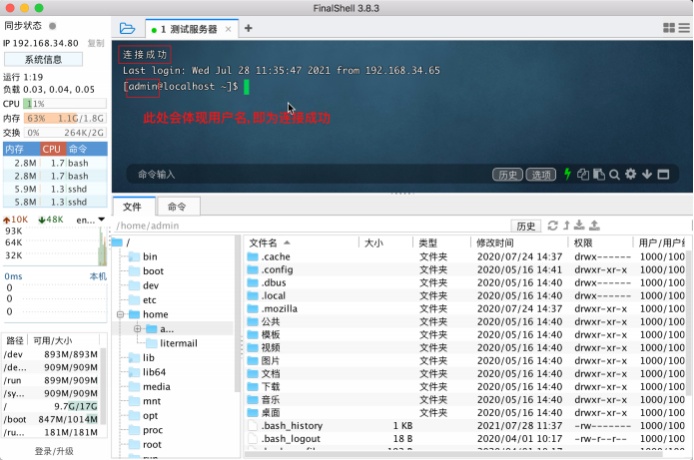Click the 交换 swap usage bar
The width and height of the screenshot is (694, 460).
[65, 133]
